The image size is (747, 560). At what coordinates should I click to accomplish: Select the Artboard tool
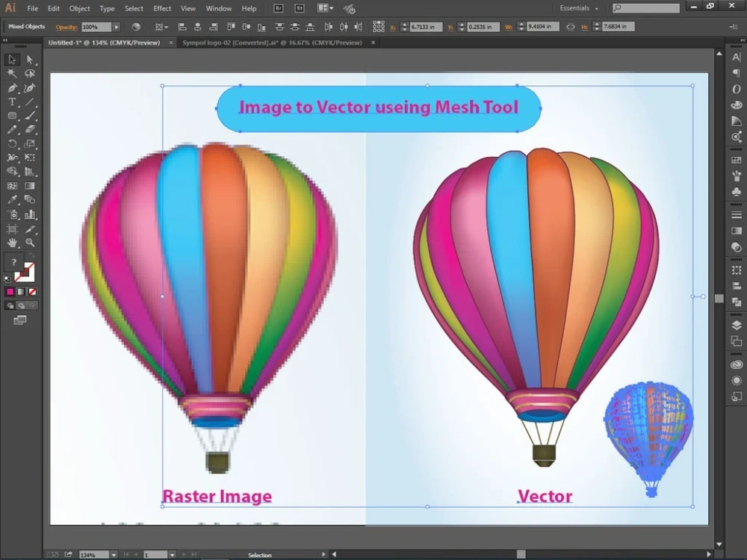coord(12,229)
